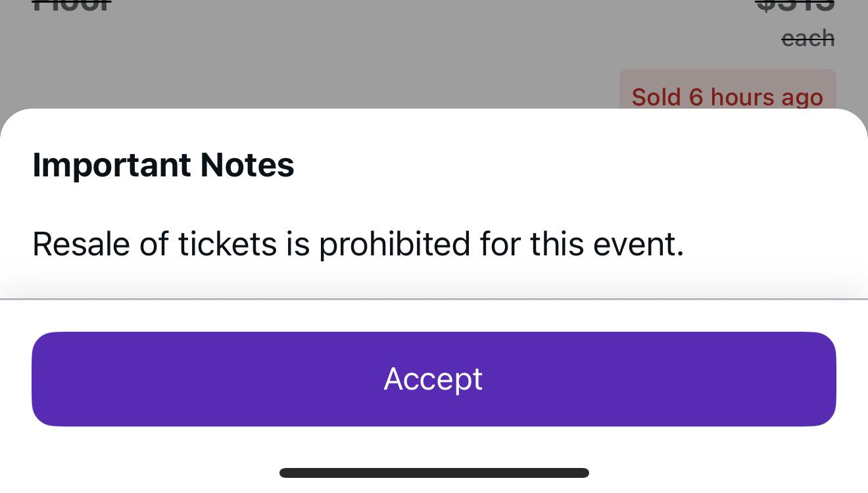
Task: Click the word "tickets" in the note
Action: coord(228,244)
